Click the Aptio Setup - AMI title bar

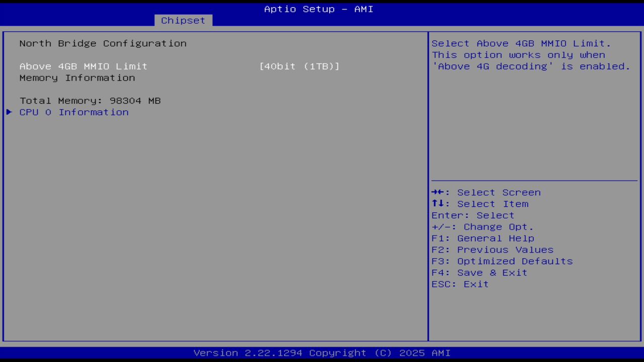coord(318,9)
